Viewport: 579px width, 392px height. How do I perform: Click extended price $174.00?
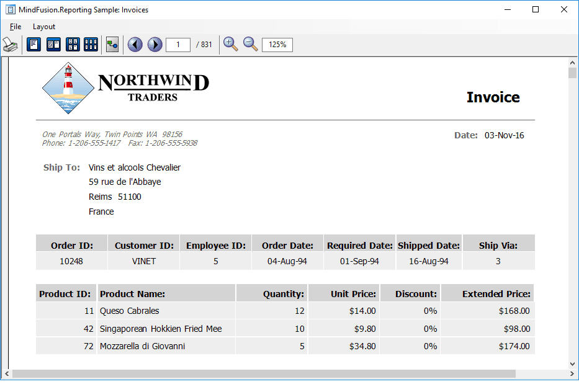514,346
